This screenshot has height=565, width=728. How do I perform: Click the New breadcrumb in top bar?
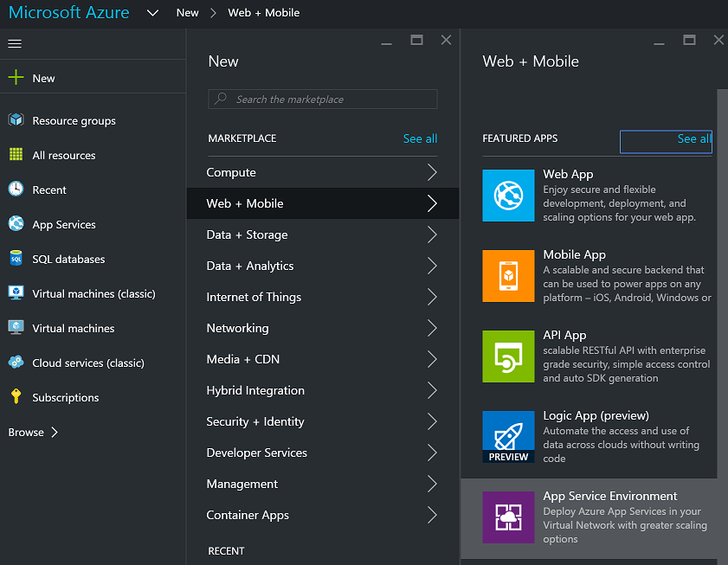[x=187, y=13]
